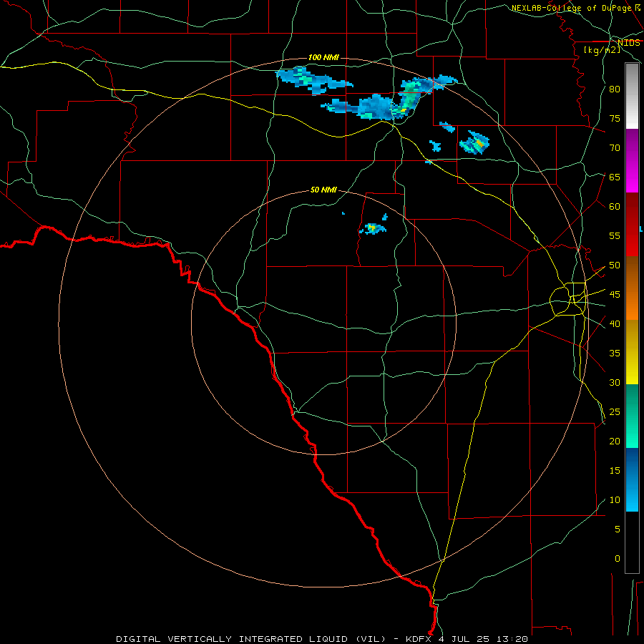Click the legend value 65

tap(615, 177)
